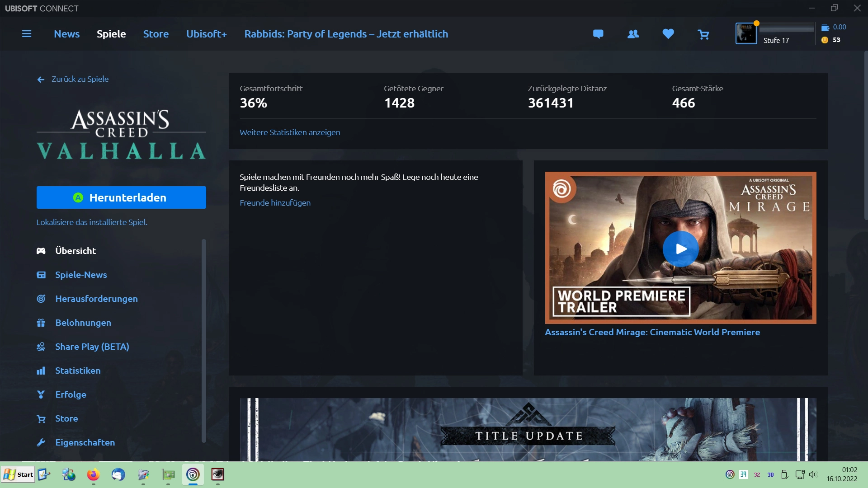868x488 pixels.
Task: Click Lokalisiere das installierte Spiel
Action: click(92, 222)
